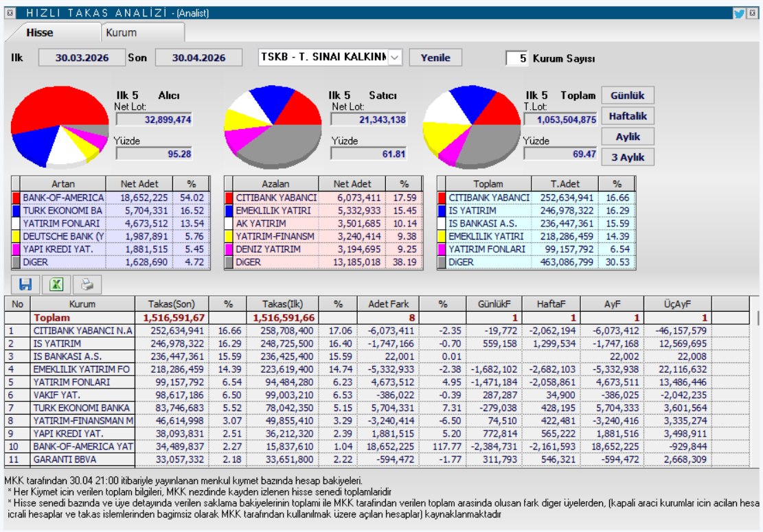The image size is (763, 532).
Task: Select the BANK-OF-AMERICA YAT row
Action: pyautogui.click(x=377, y=446)
